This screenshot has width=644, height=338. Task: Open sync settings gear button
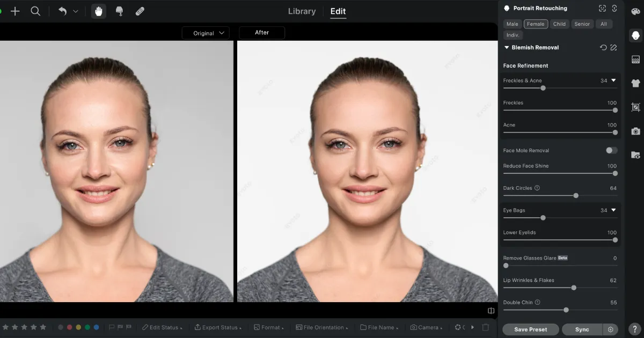[610, 329]
